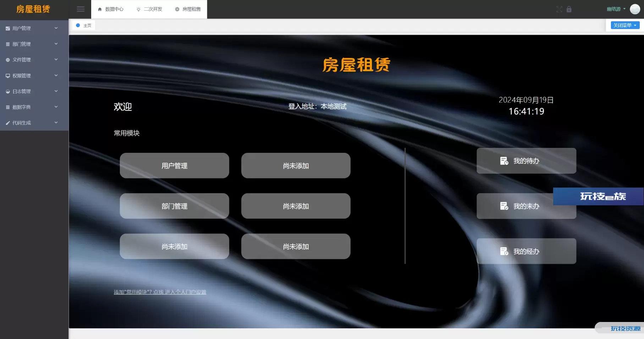The image size is (644, 339).
Task: Open the 用户管理 common module button
Action: pyautogui.click(x=175, y=166)
